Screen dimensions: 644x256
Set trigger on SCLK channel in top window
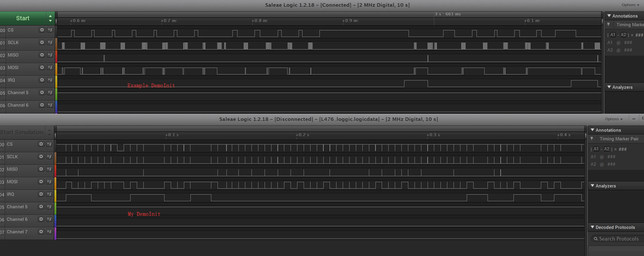[x=50, y=43]
